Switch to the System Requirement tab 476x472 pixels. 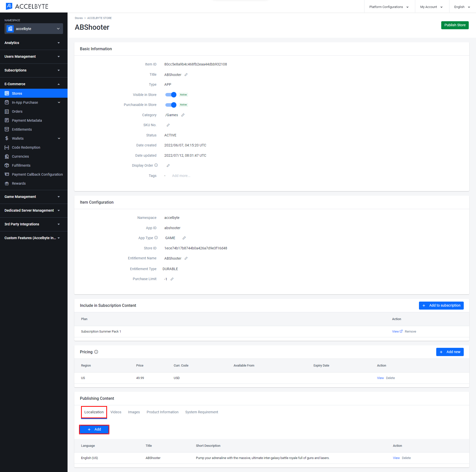tap(202, 412)
